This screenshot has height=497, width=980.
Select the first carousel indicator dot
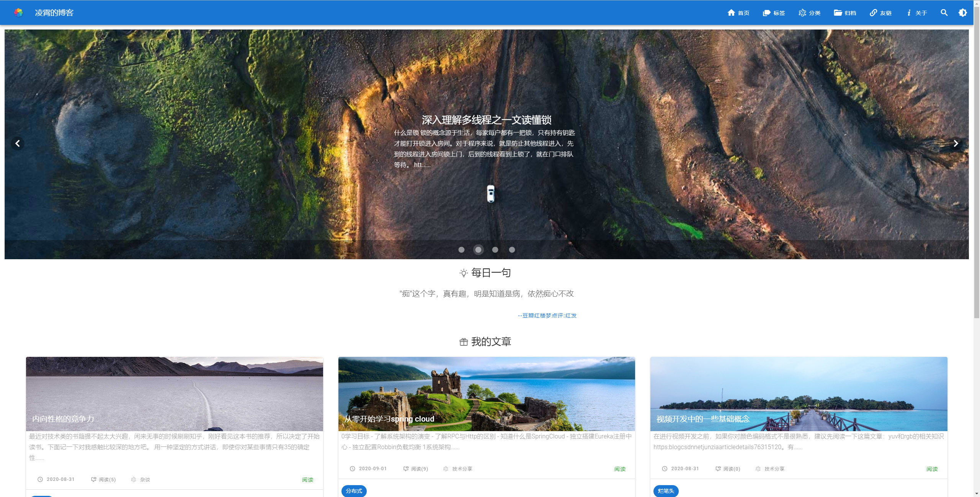click(461, 250)
